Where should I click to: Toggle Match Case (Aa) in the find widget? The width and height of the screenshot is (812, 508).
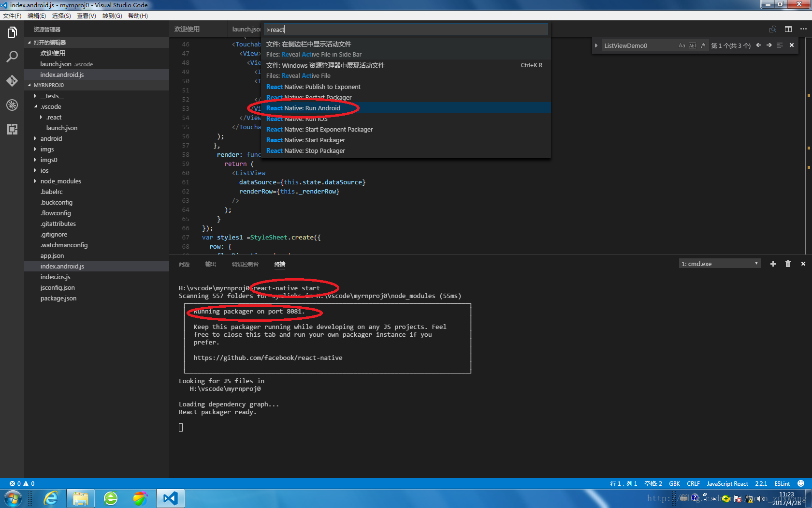(682, 45)
